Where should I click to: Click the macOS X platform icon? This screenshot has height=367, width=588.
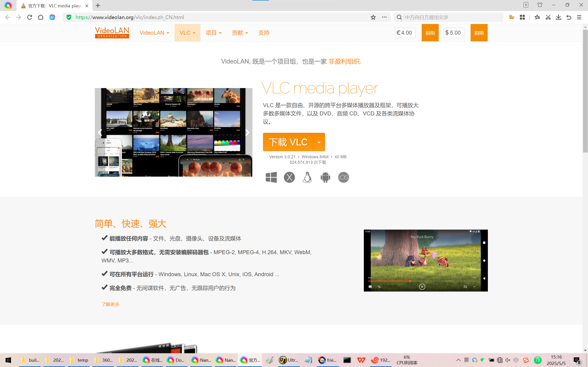(x=289, y=178)
